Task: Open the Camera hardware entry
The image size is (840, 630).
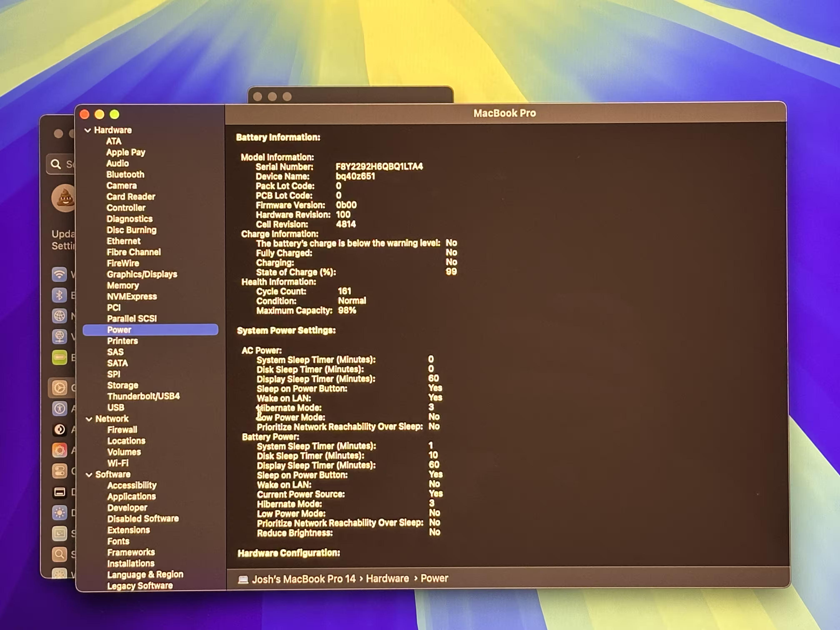Action: click(121, 186)
